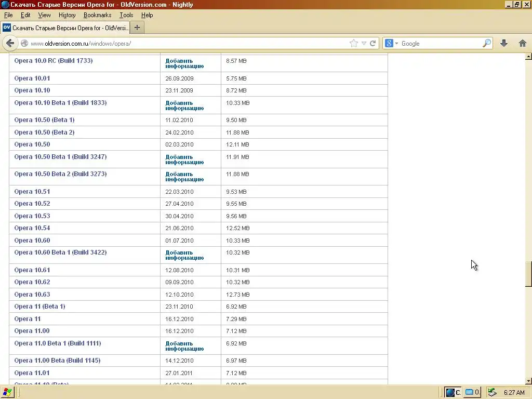Open the Opera 10.53 link
This screenshot has width=532, height=399.
pyautogui.click(x=32, y=216)
